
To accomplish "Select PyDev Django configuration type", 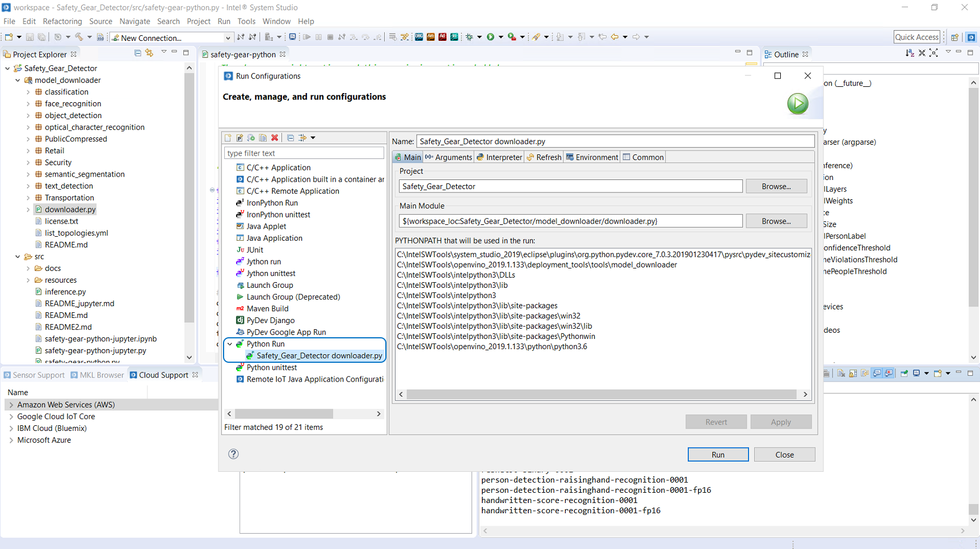I will (270, 321).
